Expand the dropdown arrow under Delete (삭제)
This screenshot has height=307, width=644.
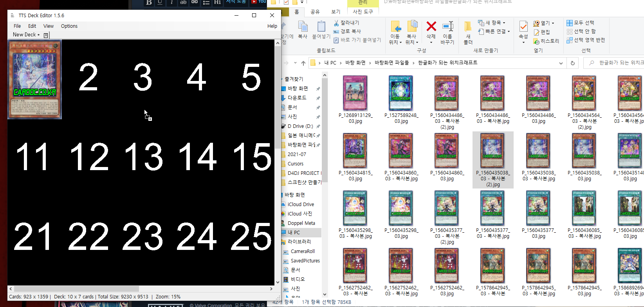pos(431,42)
